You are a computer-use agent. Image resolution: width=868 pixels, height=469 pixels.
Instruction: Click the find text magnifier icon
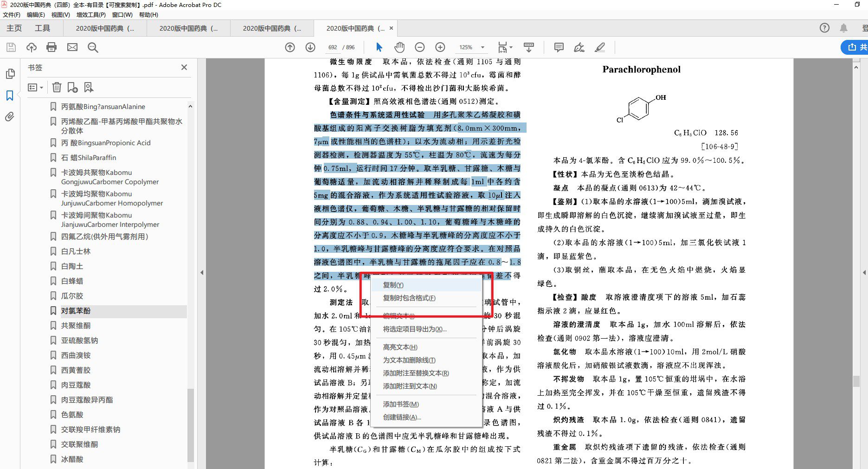pos(93,47)
